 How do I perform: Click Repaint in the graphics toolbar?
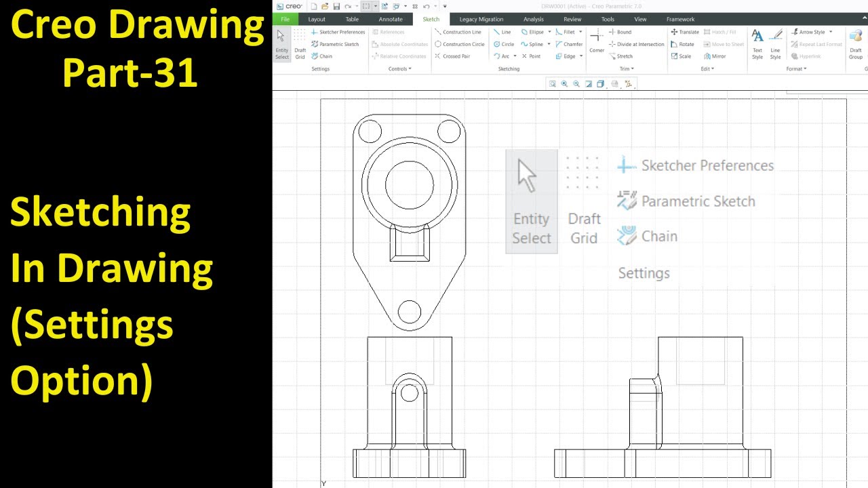[589, 84]
